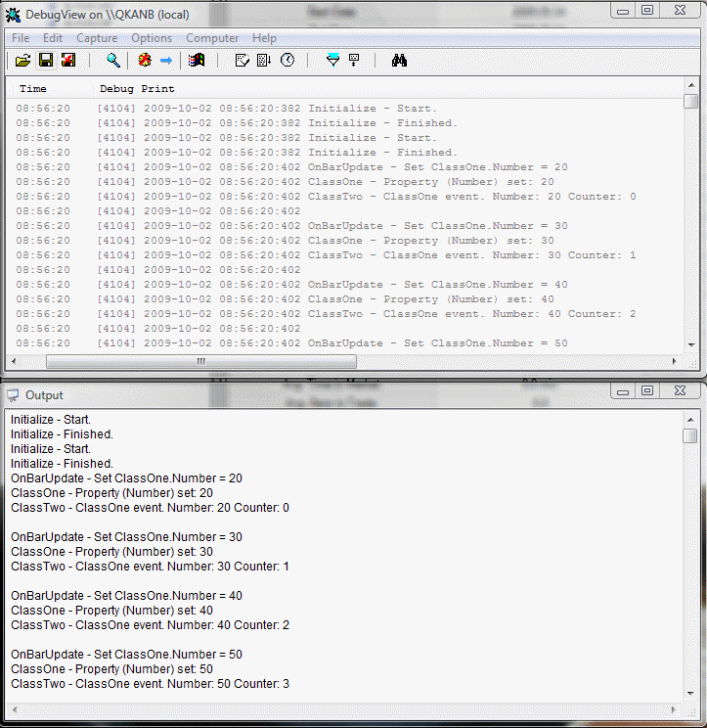Click DebugView horizontal scroll right arrow
This screenshot has height=728, width=707.
tap(675, 361)
